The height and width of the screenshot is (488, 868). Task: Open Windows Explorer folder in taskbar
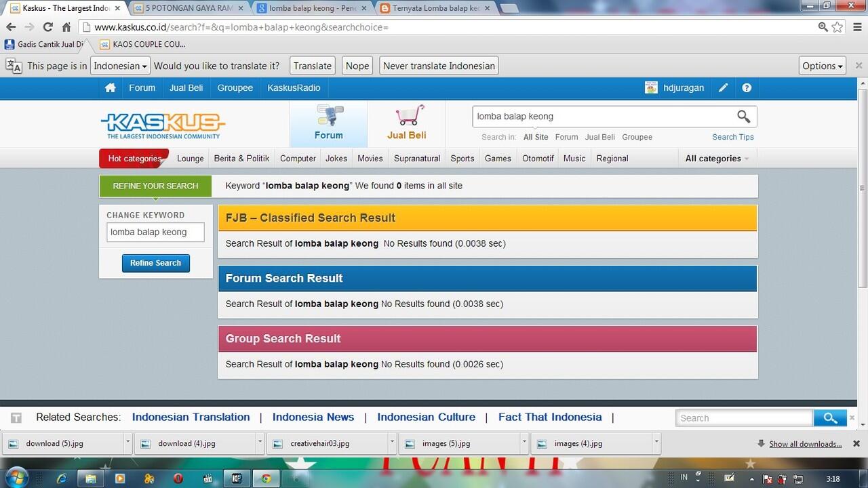pos(91,479)
